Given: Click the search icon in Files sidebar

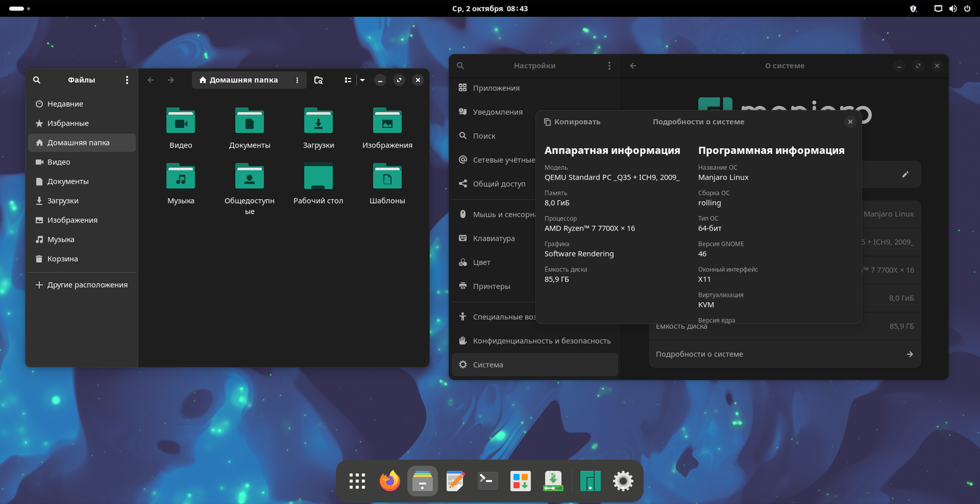Looking at the screenshot, I should pos(37,80).
